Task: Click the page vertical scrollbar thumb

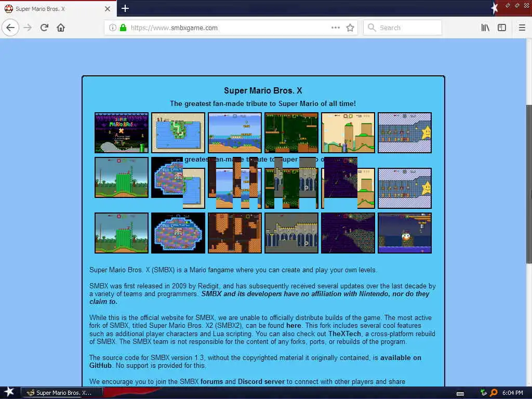Action: (529, 184)
